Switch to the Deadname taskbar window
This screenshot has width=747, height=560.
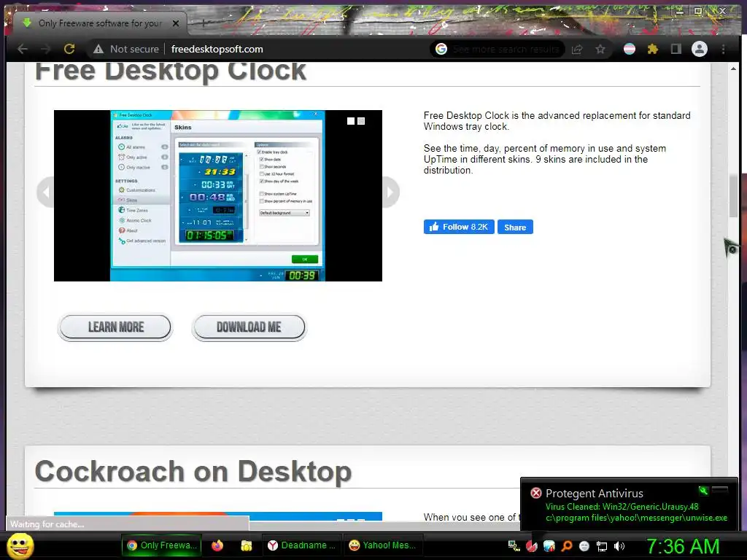tap(301, 545)
